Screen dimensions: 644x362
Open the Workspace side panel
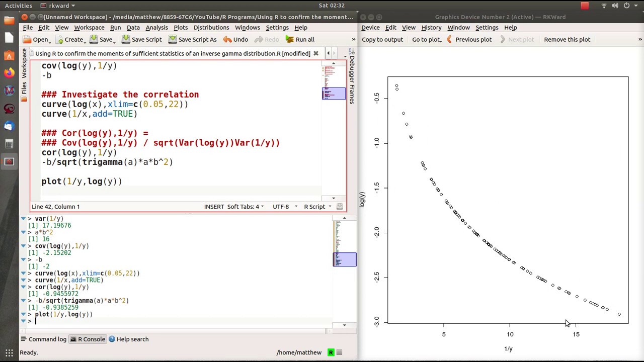pyautogui.click(x=24, y=63)
